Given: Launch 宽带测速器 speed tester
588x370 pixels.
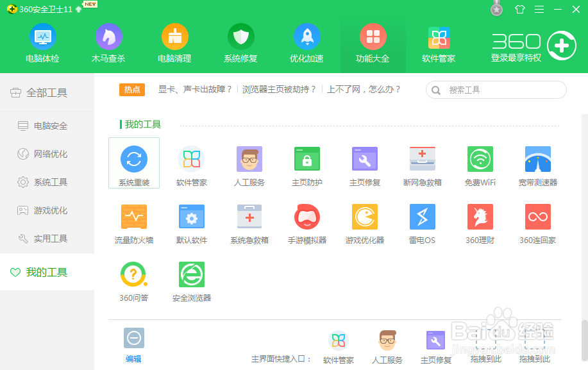Looking at the screenshot, I should pyautogui.click(x=538, y=166).
